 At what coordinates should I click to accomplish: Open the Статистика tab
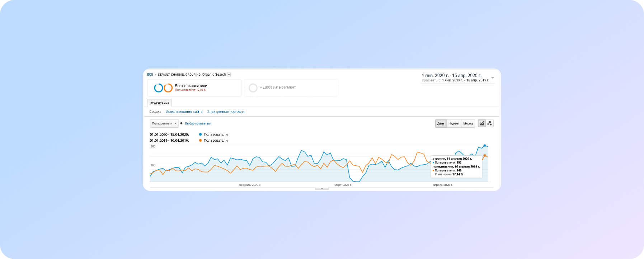pos(159,103)
